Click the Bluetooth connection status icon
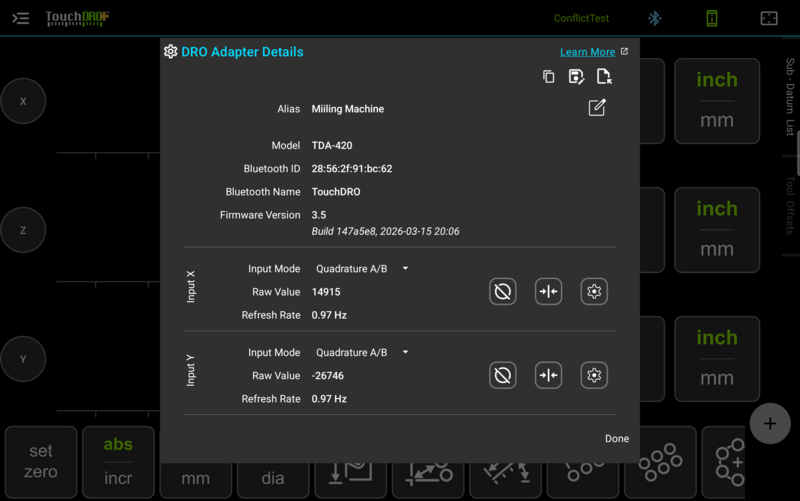This screenshot has width=800, height=501. click(655, 18)
